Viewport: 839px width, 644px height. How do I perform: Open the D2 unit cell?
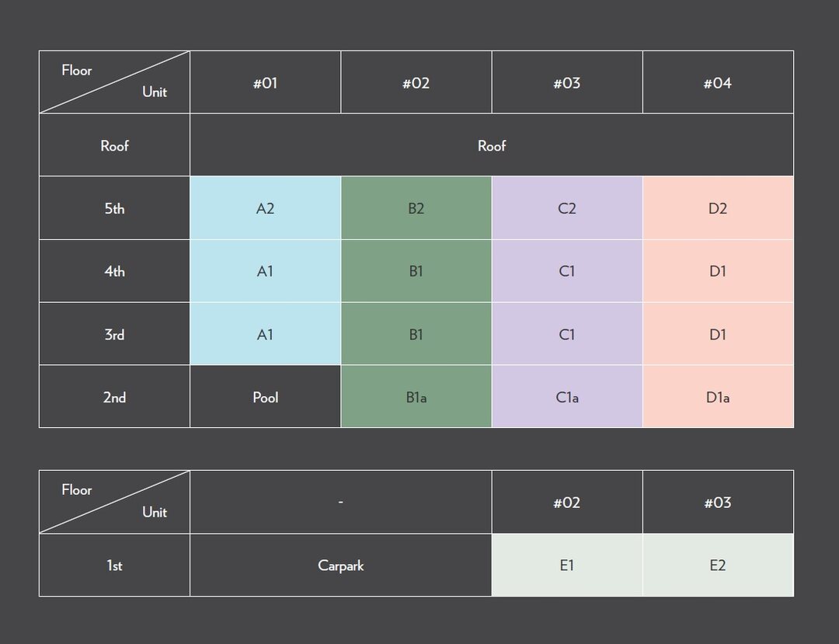pyautogui.click(x=718, y=208)
